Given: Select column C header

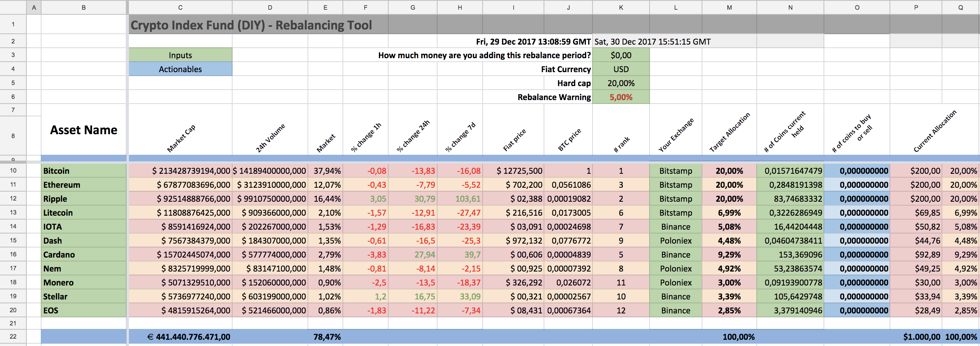Looking at the screenshot, I should point(180,7).
